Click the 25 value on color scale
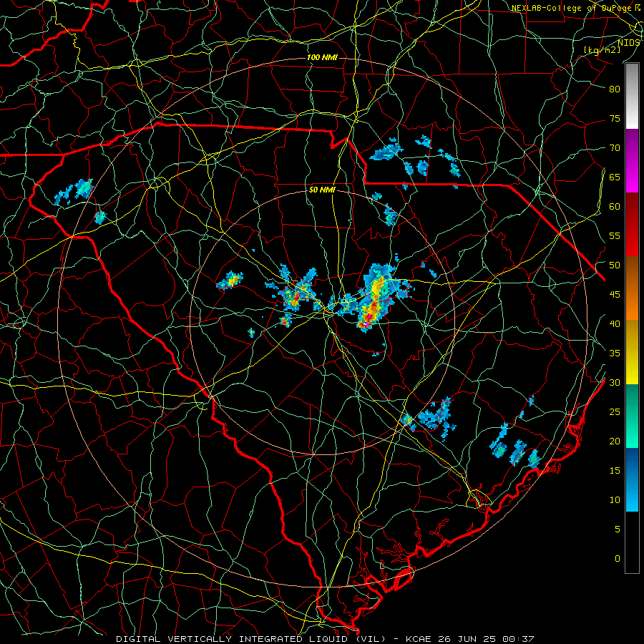 (615, 412)
